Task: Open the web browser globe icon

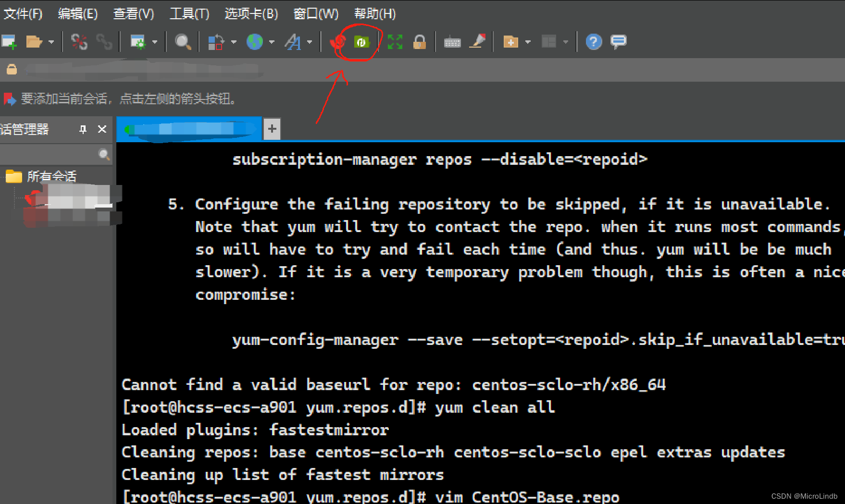Action: [256, 42]
